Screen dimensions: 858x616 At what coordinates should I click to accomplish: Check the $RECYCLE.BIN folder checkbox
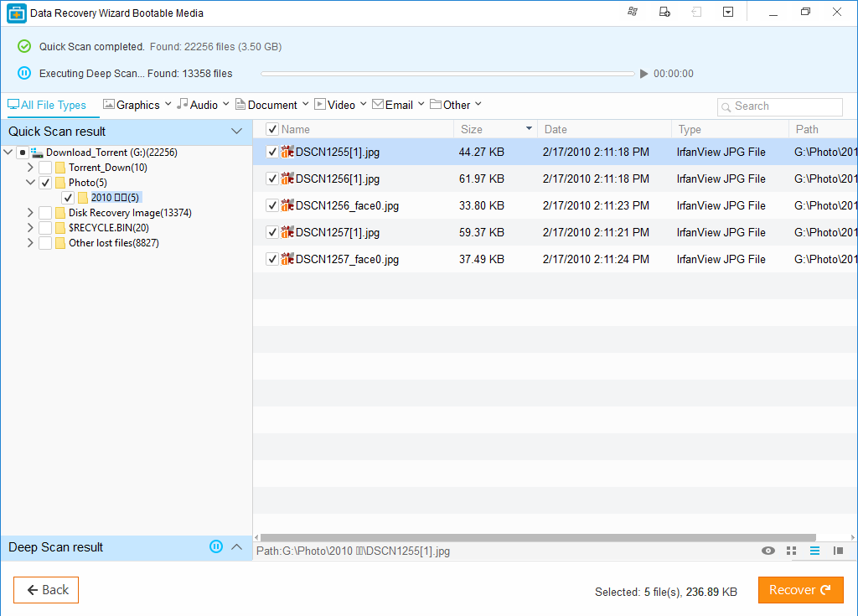click(45, 228)
